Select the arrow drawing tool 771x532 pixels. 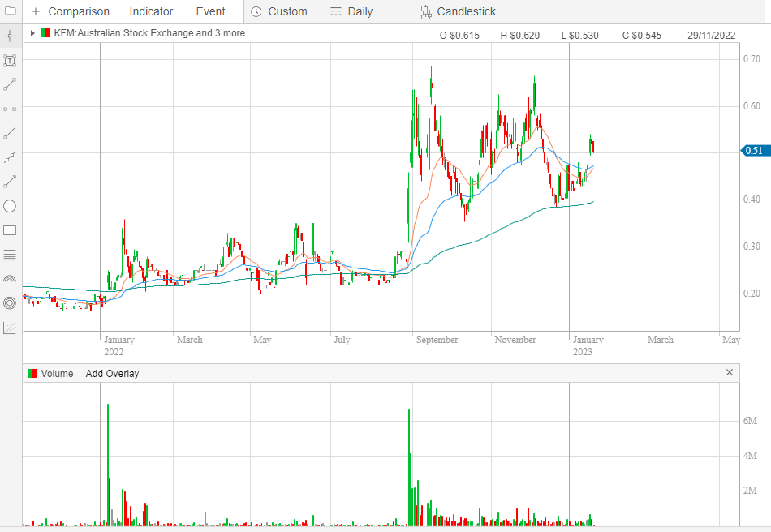click(10, 182)
